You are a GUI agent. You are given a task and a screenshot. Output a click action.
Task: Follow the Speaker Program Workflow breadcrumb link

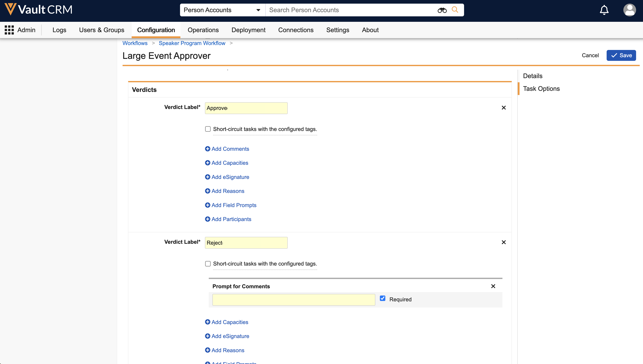click(x=192, y=43)
